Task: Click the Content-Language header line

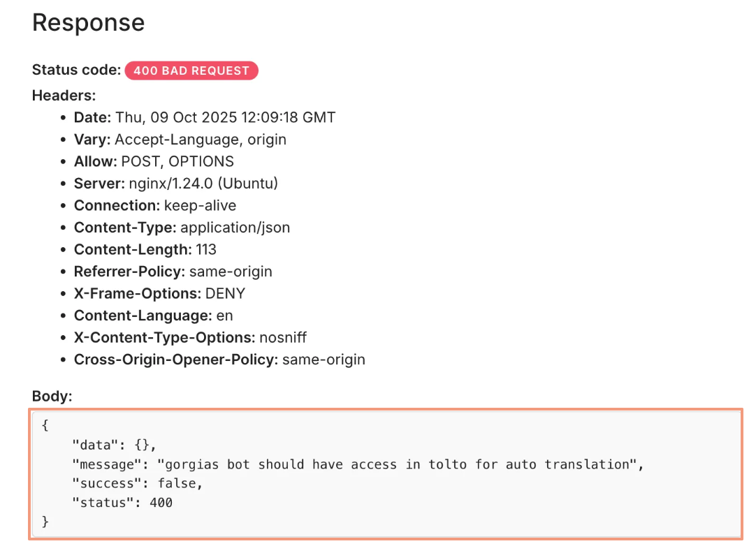Action: tap(154, 316)
